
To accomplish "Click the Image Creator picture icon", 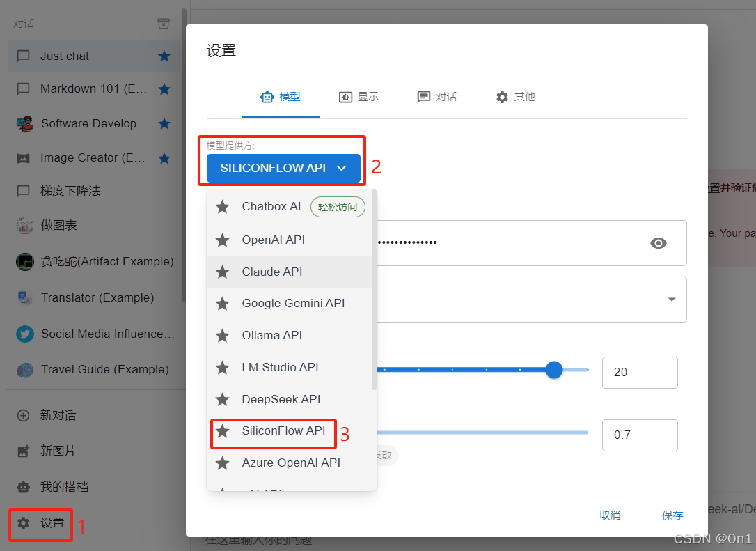I will click(23, 158).
